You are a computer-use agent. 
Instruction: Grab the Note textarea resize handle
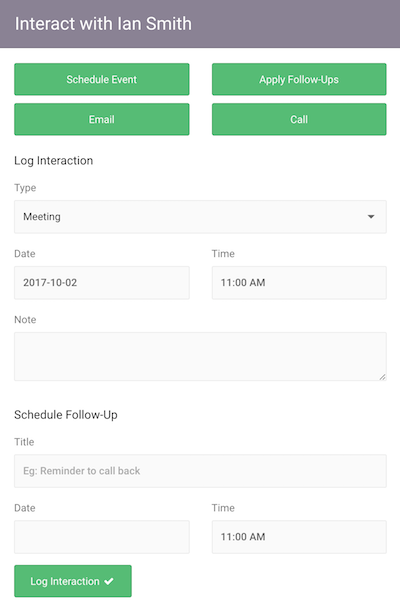tap(382, 377)
